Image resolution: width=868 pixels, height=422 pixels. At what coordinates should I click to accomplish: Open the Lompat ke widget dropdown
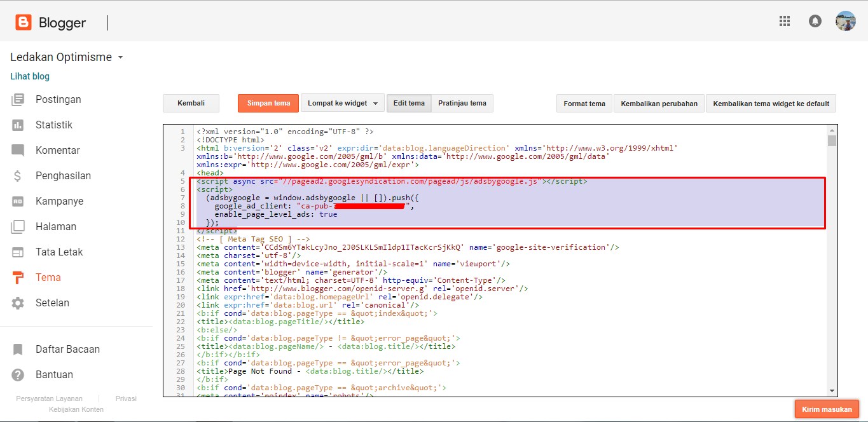coord(342,104)
